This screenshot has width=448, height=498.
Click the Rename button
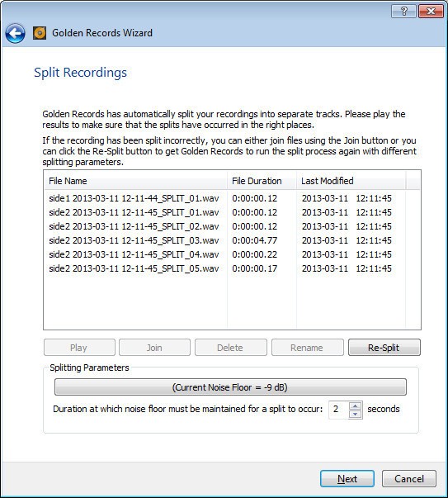coord(308,348)
